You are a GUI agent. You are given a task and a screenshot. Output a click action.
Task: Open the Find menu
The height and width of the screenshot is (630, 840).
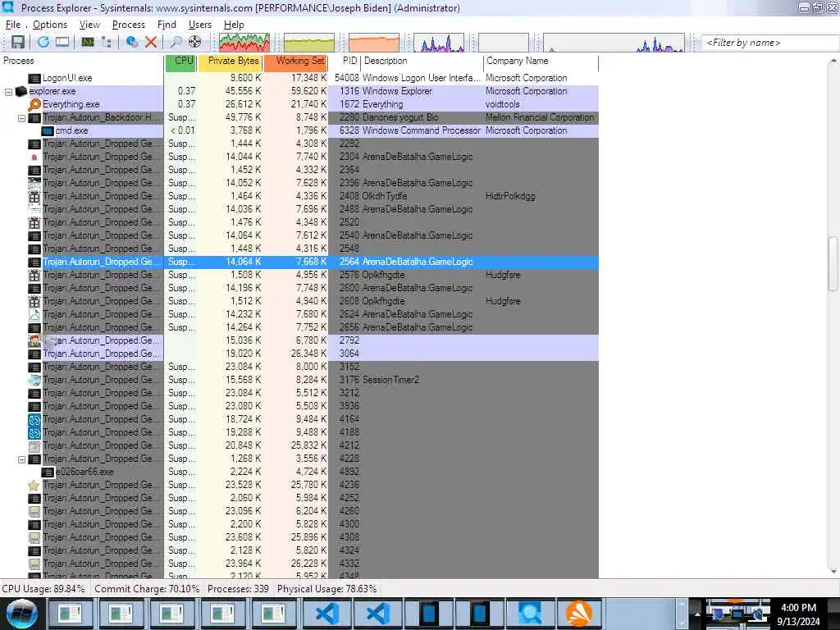click(x=167, y=25)
